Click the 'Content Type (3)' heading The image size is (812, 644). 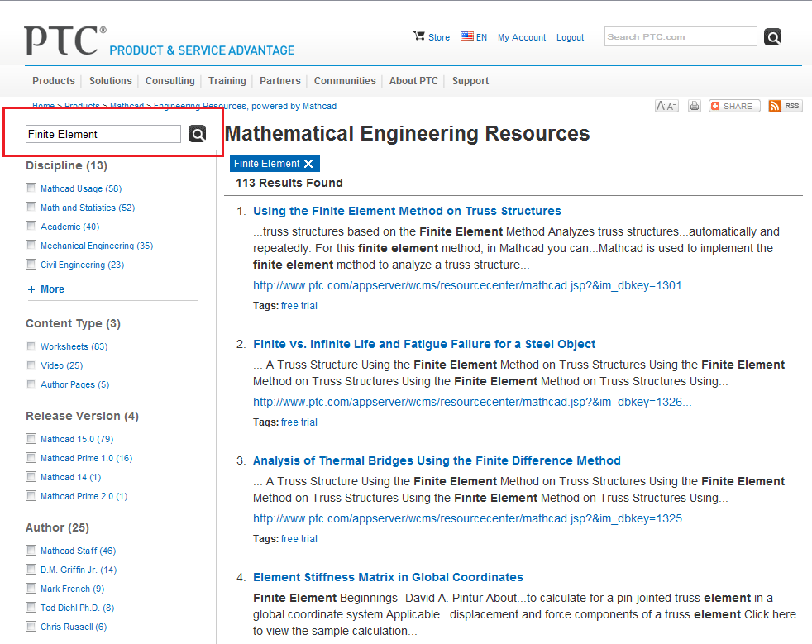tap(73, 323)
